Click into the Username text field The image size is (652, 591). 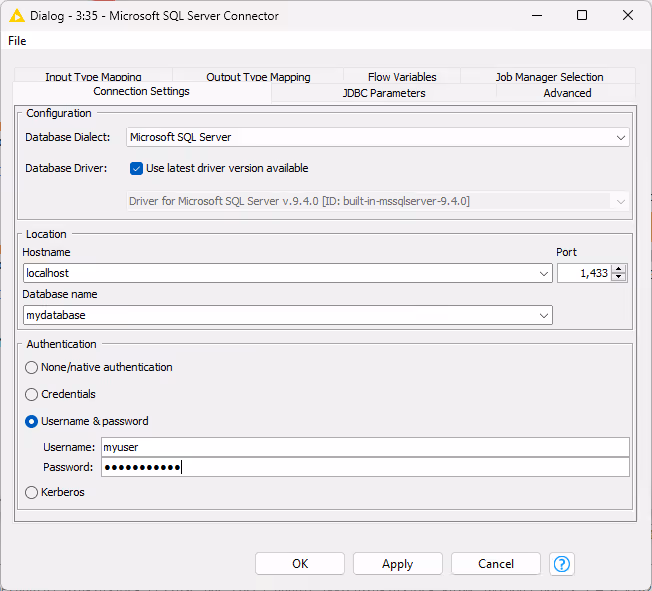point(365,447)
